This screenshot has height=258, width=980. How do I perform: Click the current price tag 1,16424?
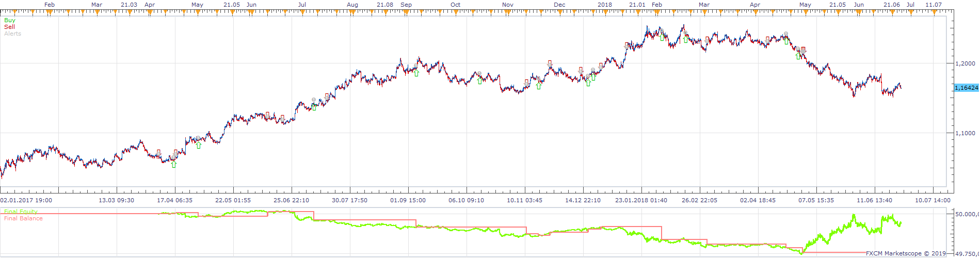pos(967,88)
